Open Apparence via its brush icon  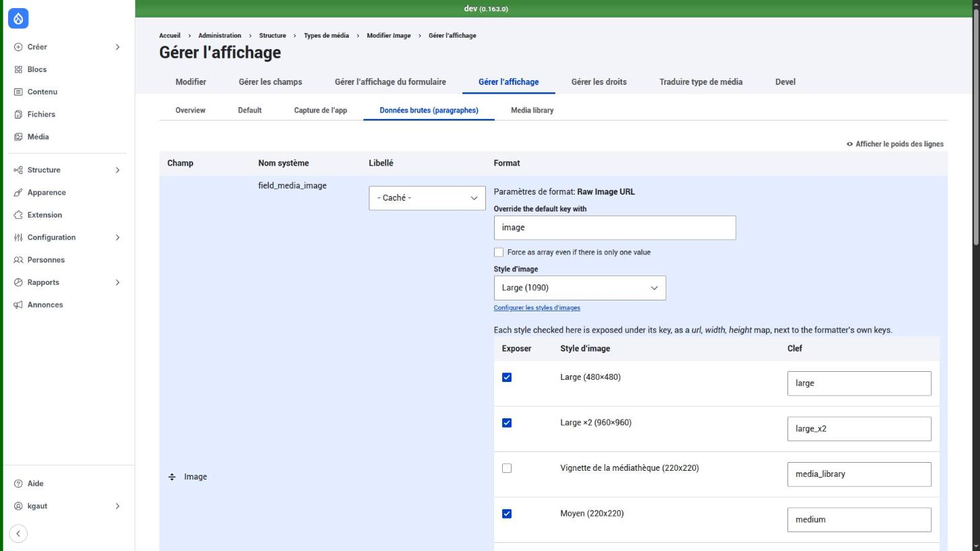[18, 193]
